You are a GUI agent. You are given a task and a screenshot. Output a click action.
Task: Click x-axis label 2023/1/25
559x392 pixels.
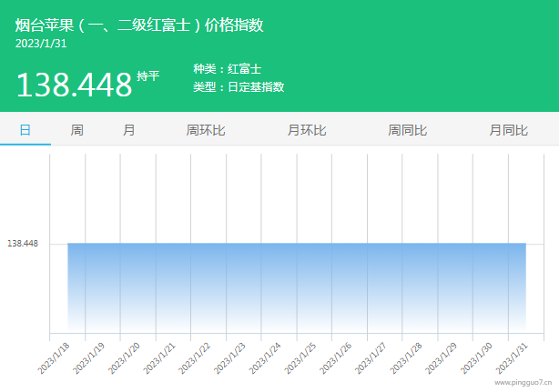[300, 358]
